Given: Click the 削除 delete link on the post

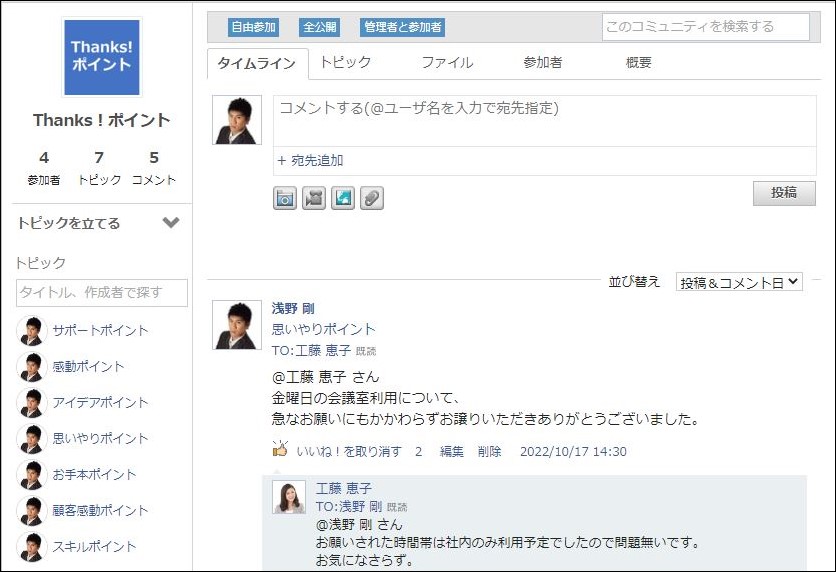Looking at the screenshot, I should [489, 452].
